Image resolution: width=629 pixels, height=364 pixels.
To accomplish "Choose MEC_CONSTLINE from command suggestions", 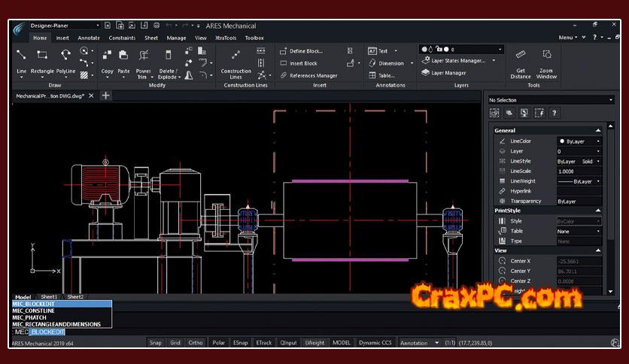I will (x=35, y=311).
